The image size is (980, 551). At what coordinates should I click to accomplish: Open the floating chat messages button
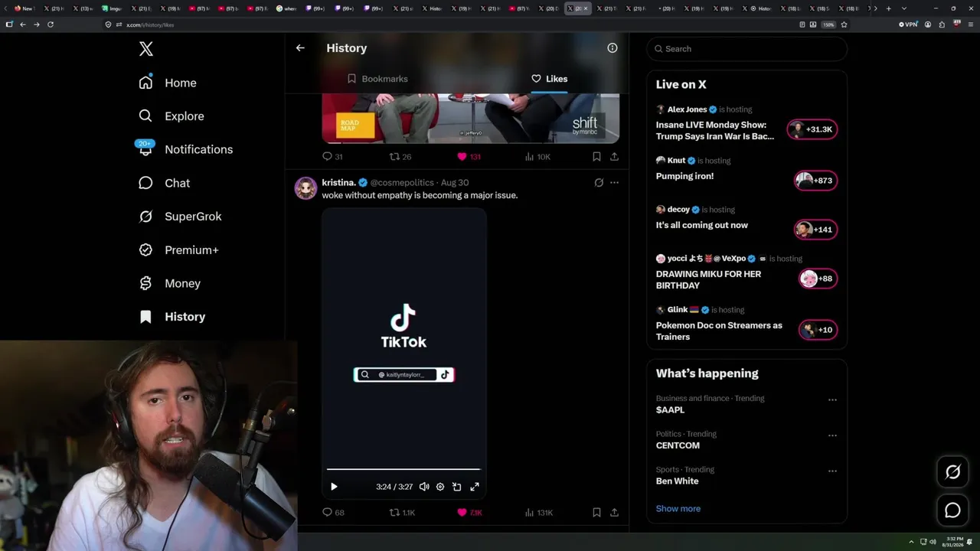click(952, 510)
